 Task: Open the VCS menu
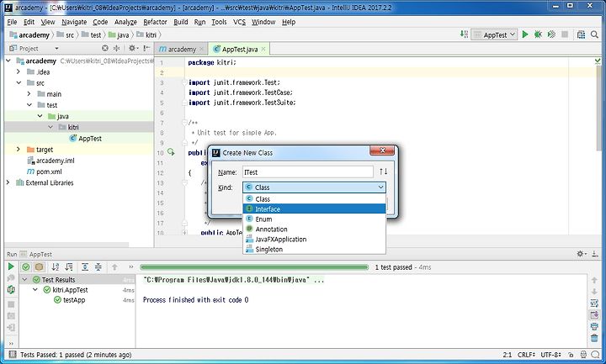pyautogui.click(x=239, y=22)
